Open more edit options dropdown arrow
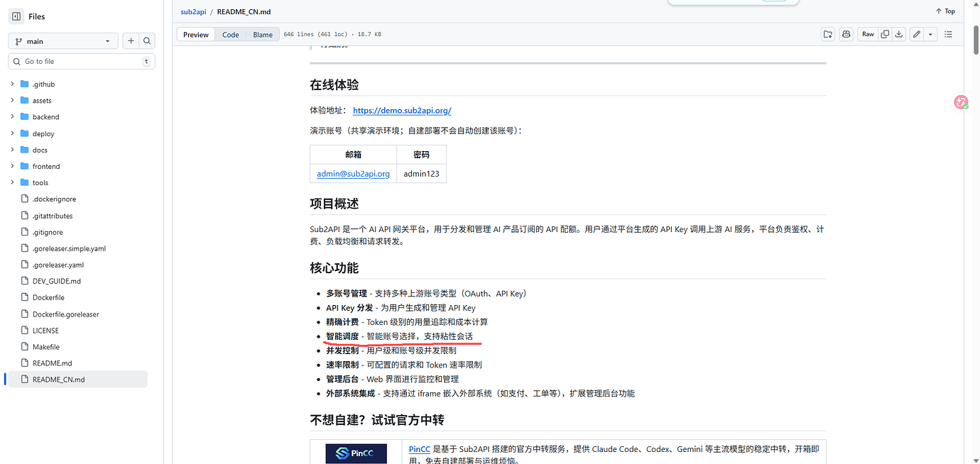The width and height of the screenshot is (980, 464). pos(930,34)
